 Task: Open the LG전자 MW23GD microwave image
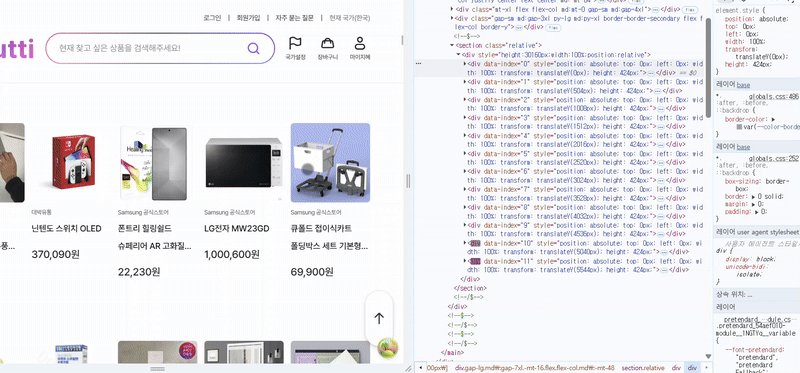tap(244, 163)
